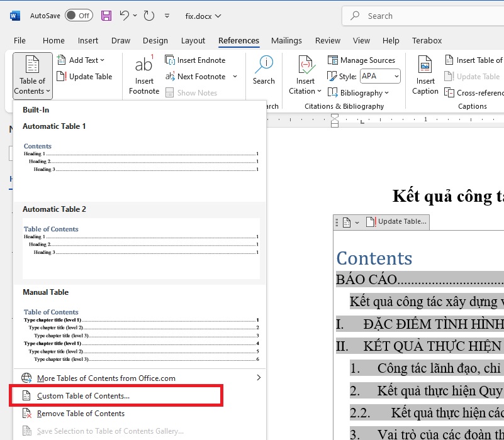Click Update Table in Table of Contents group

(x=84, y=77)
